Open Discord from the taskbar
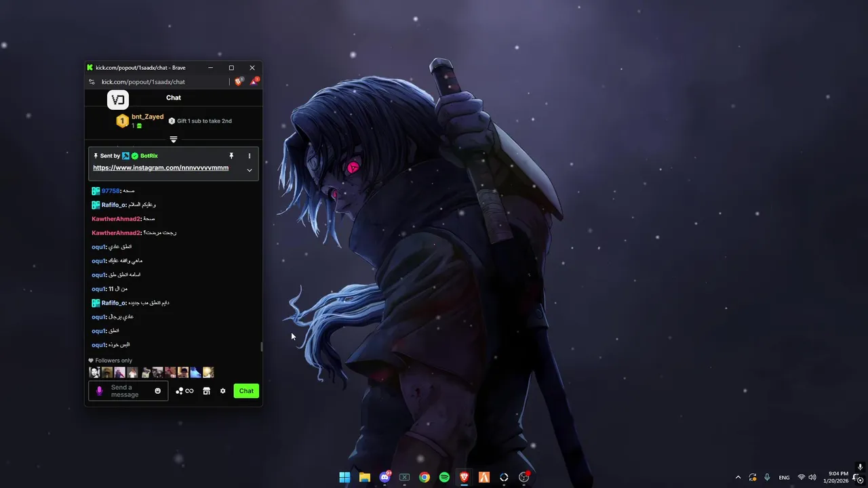Screen dimensions: 868x488 [384, 477]
